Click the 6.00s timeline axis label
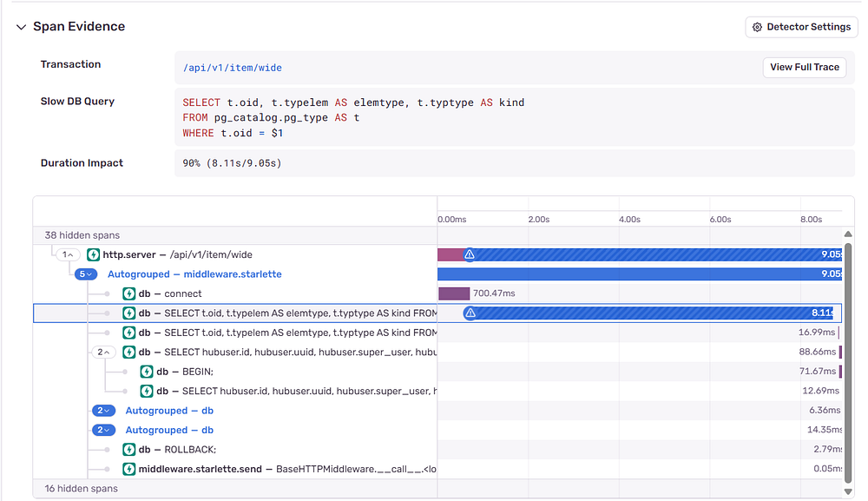 [x=720, y=219]
